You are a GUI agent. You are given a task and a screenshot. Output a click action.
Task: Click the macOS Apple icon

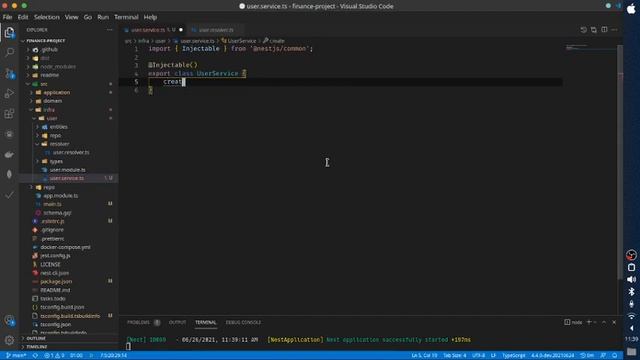pyautogui.click(x=631, y=9)
